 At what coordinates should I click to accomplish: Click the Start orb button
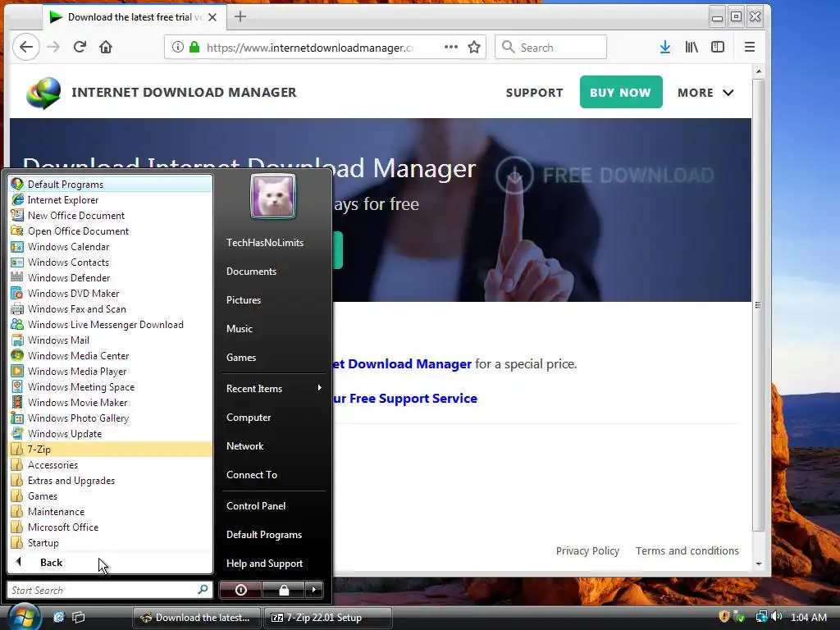[24, 617]
